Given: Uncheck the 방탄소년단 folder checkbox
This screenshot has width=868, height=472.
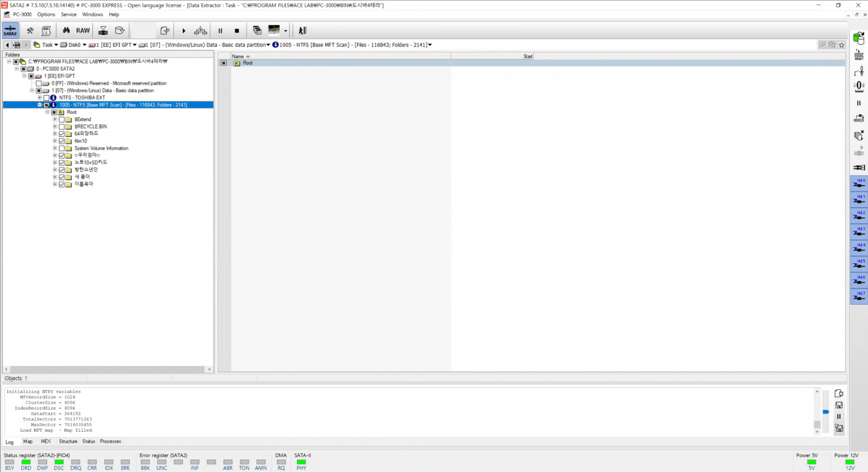Looking at the screenshot, I should (61, 170).
